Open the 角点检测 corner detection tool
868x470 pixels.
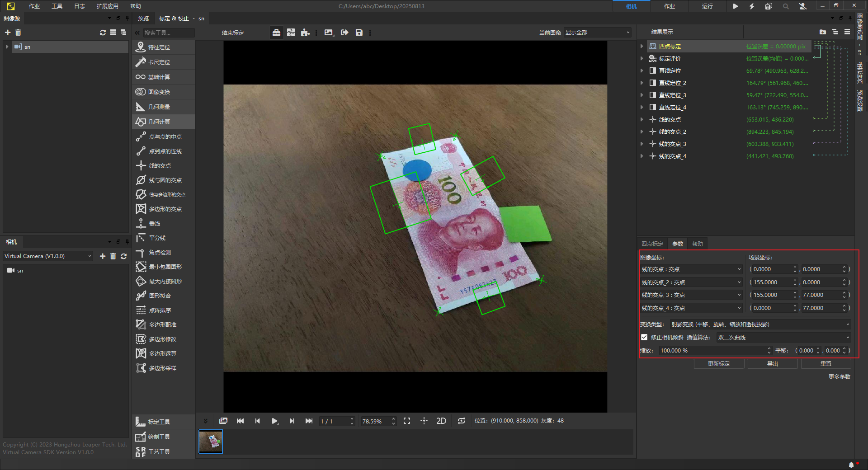point(160,253)
